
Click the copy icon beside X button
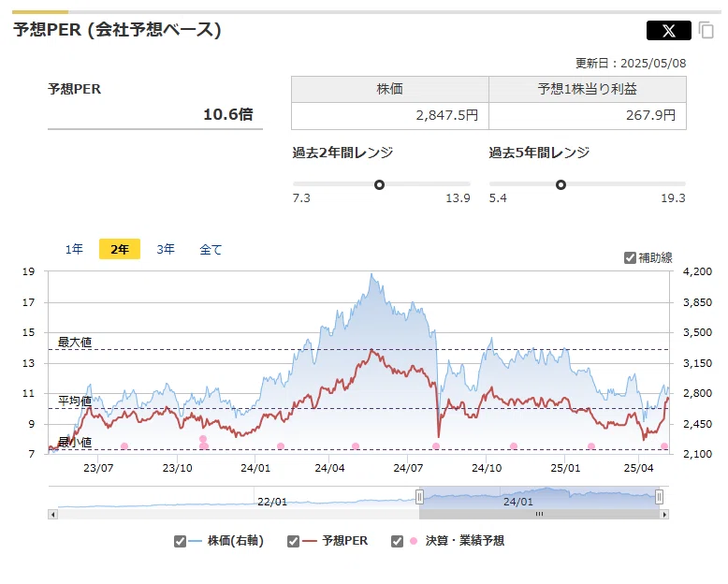[706, 31]
